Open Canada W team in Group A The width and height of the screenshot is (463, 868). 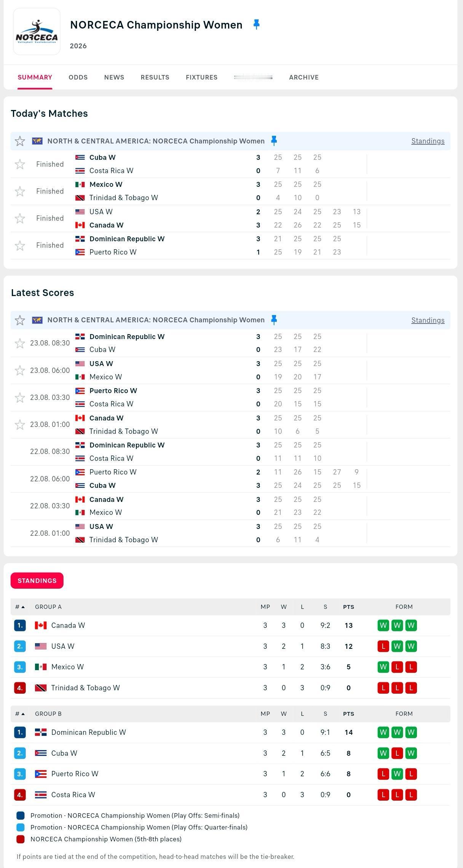pos(68,625)
